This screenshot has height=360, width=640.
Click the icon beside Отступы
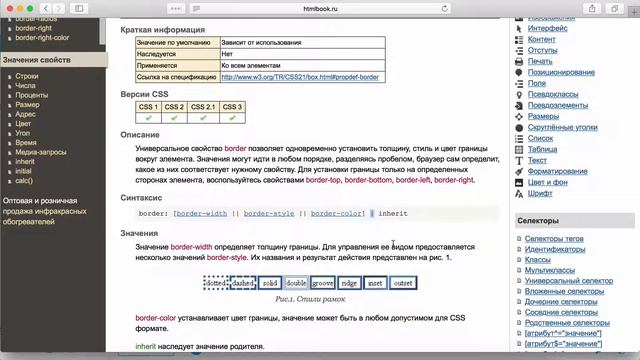tap(519, 51)
